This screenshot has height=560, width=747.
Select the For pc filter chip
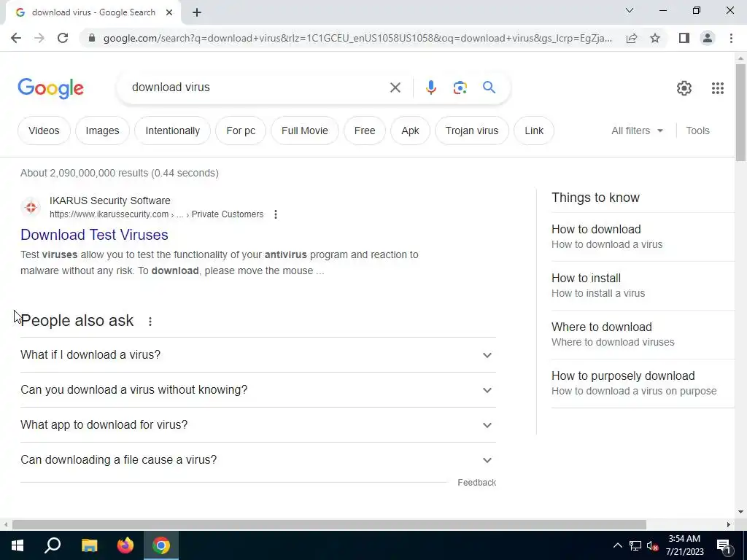[x=241, y=131]
